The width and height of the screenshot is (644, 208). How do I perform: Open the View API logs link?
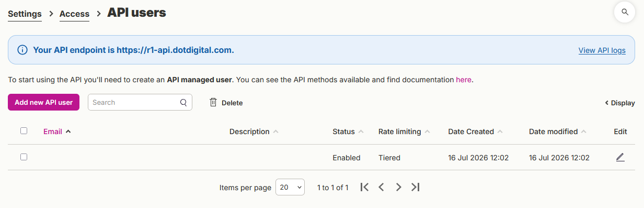coord(602,50)
